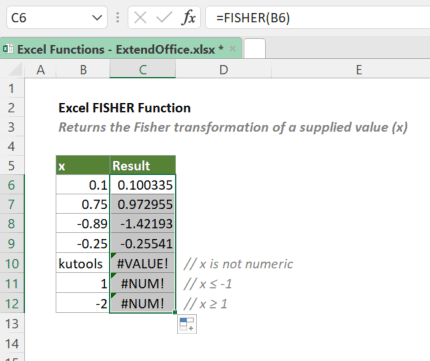
Task: Select column B header
Action: (83, 70)
